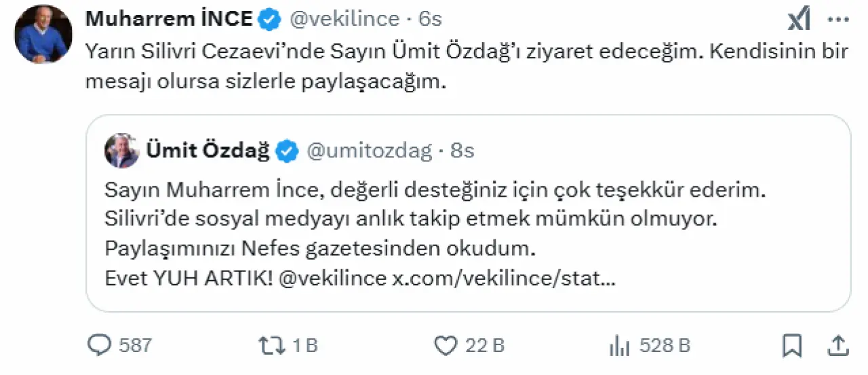This screenshot has width=868, height=375.
Task: Open the @umitozdag handle
Action: [370, 151]
